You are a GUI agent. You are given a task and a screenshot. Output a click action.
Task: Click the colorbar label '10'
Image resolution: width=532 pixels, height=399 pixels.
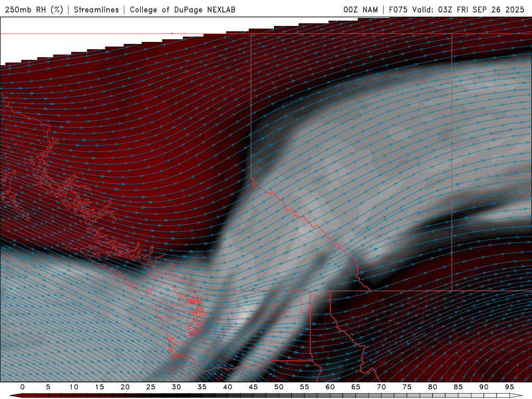(x=74, y=387)
